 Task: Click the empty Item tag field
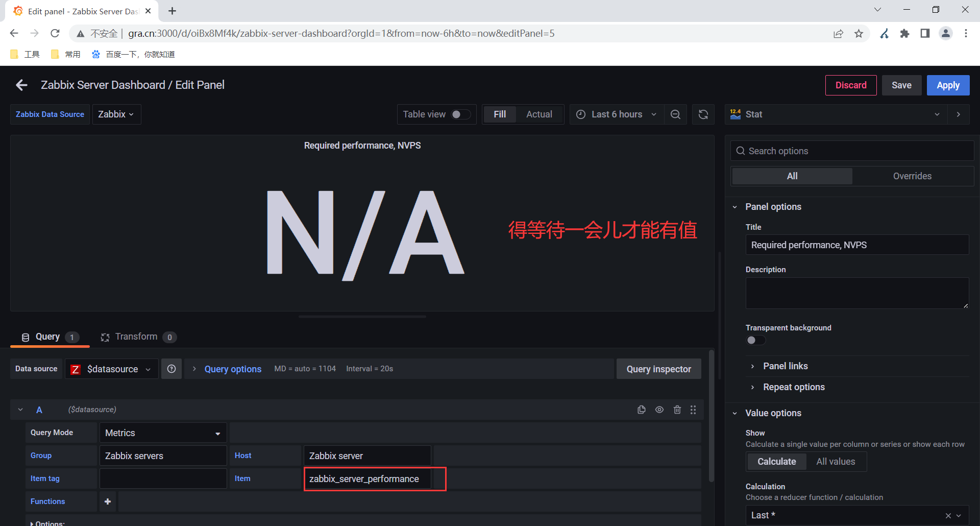tap(163, 479)
